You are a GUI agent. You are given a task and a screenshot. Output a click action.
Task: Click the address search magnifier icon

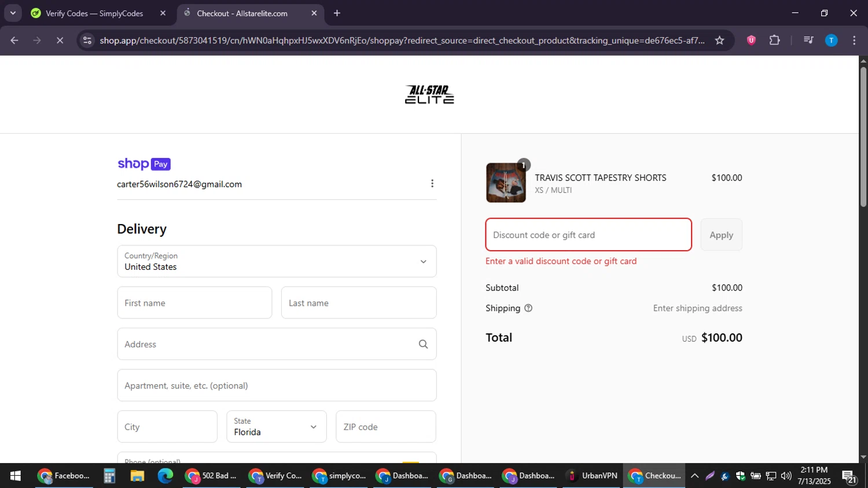click(x=423, y=344)
